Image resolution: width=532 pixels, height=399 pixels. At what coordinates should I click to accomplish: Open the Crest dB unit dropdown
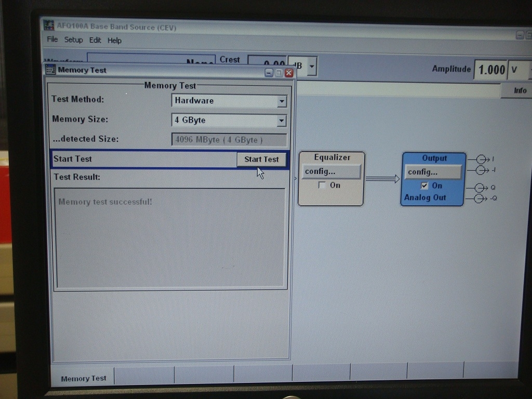coord(312,66)
